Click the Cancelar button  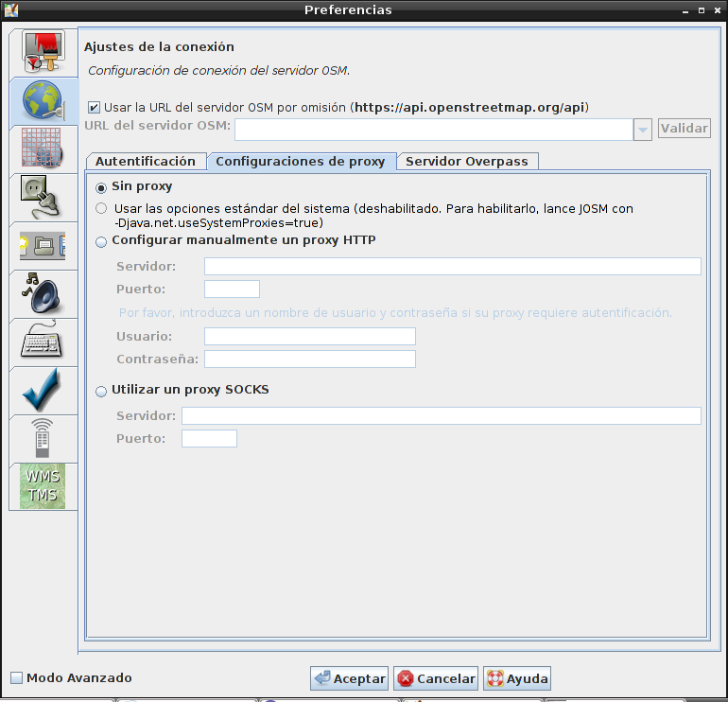[436, 678]
